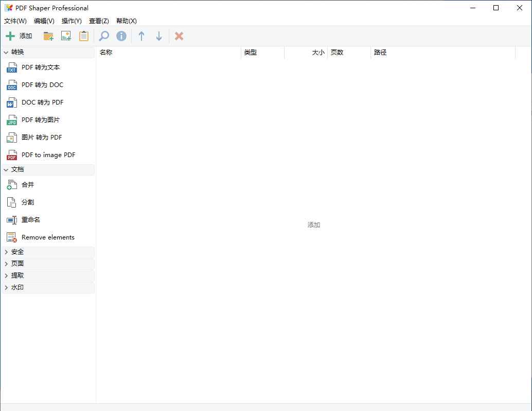Click the move down arrow icon
Viewport: 532px width, 411px height.
pos(159,36)
